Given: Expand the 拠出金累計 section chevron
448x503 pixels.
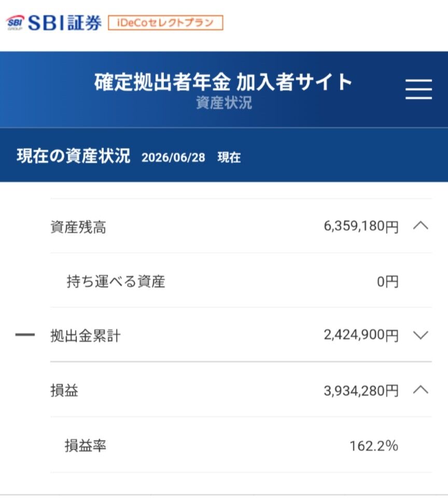Looking at the screenshot, I should pos(421,335).
